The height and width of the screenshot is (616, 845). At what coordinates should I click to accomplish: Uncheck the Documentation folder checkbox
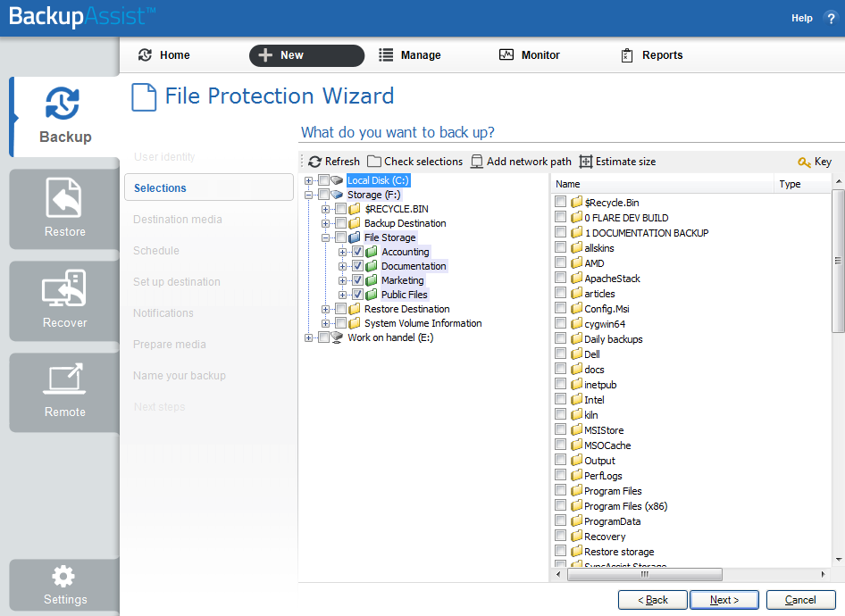pos(358,266)
